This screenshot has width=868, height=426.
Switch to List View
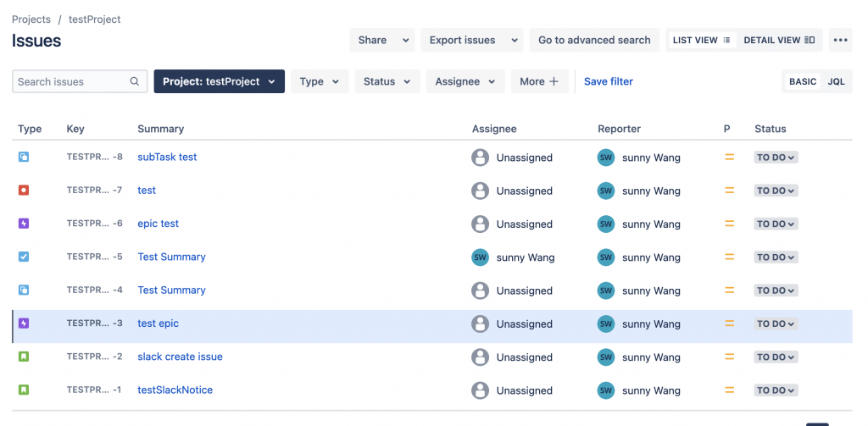coord(701,40)
